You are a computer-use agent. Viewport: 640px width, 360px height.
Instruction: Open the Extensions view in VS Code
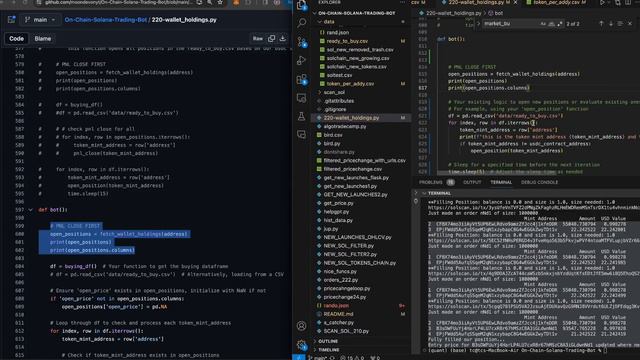[x=302, y=79]
